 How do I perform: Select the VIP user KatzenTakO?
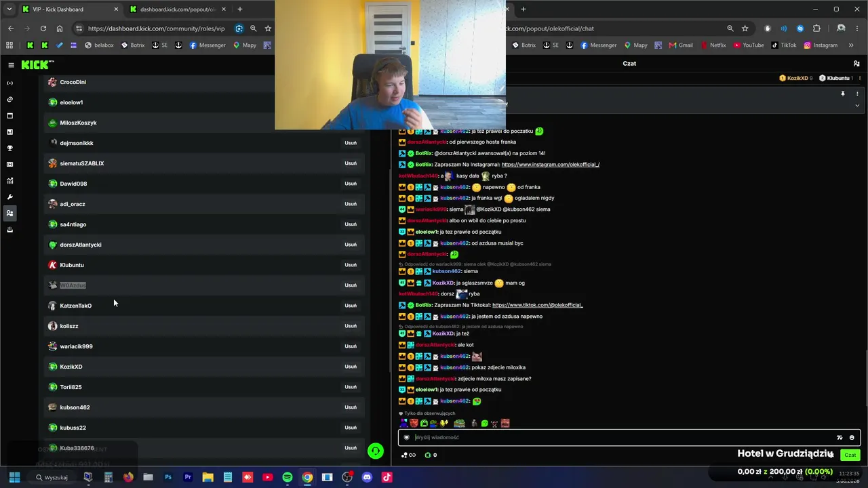(75, 306)
